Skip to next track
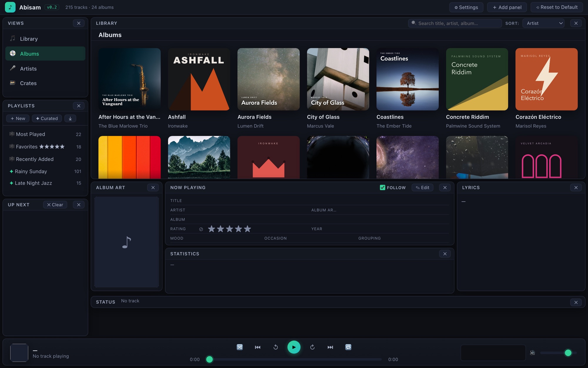 point(330,347)
